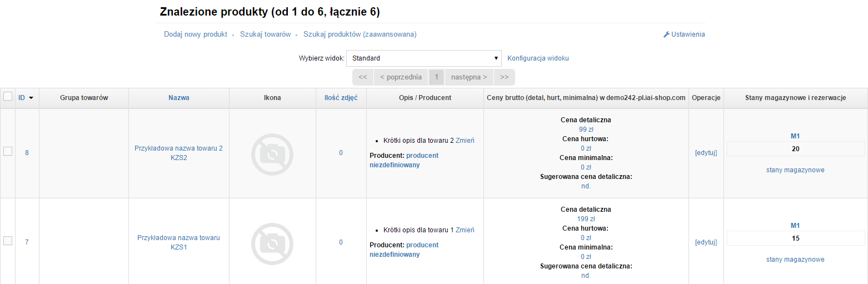This screenshot has width=868, height=284.
Task: Click edytuj for product 8
Action: pos(706,153)
